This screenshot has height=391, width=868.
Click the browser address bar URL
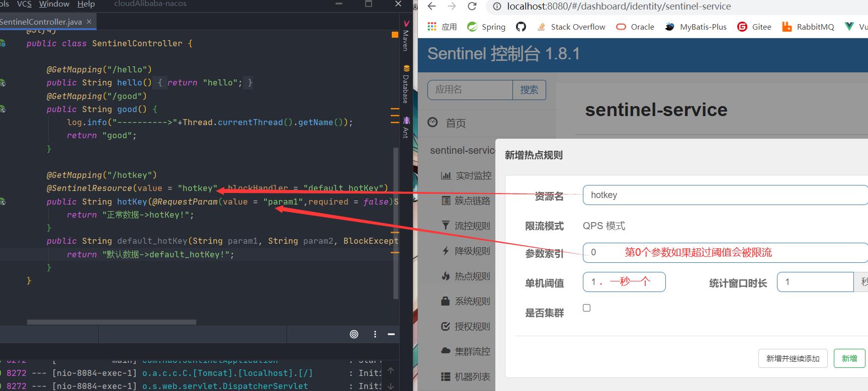pos(619,6)
